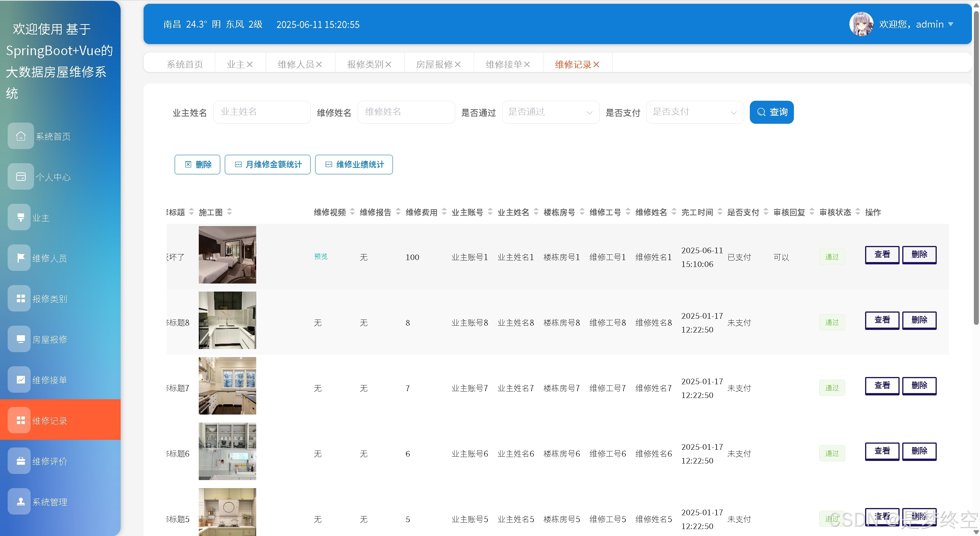Viewport: 980px width, 536px height.
Task: Click the 月维修金额统计 button
Action: (267, 164)
